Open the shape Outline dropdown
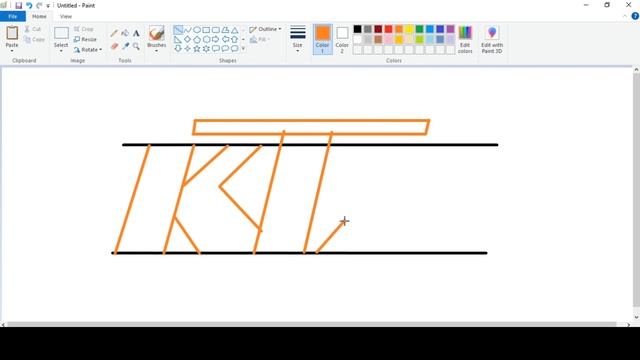640x360 pixels. 265,29
